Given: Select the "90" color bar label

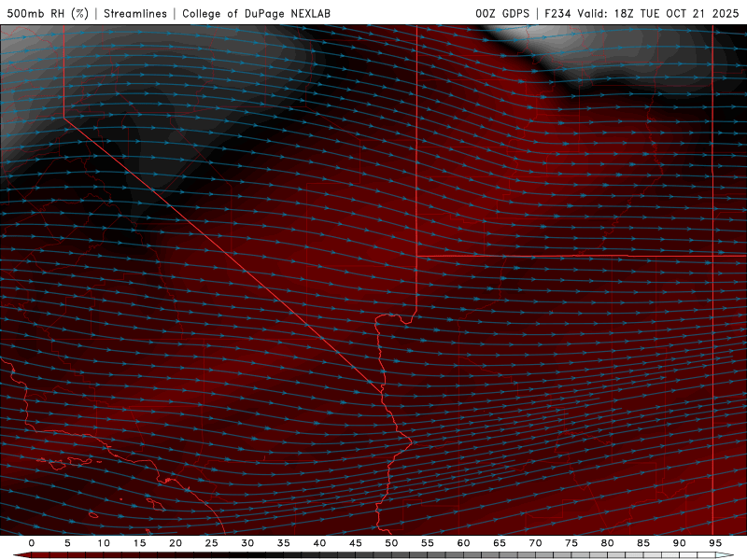Looking at the screenshot, I should click(x=680, y=543).
